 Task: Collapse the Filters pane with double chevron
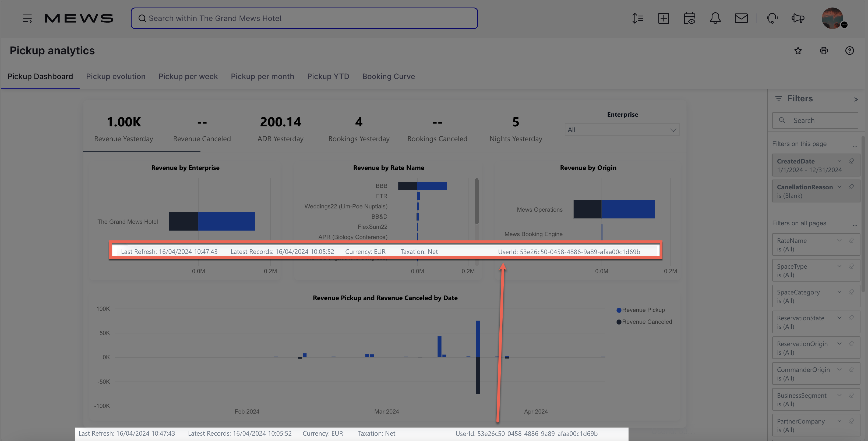click(856, 99)
